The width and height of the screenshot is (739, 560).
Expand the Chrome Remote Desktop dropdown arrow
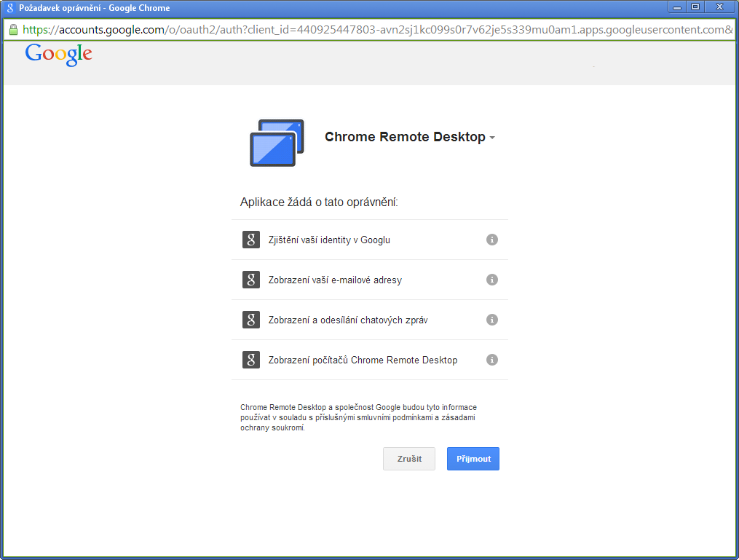pyautogui.click(x=492, y=138)
